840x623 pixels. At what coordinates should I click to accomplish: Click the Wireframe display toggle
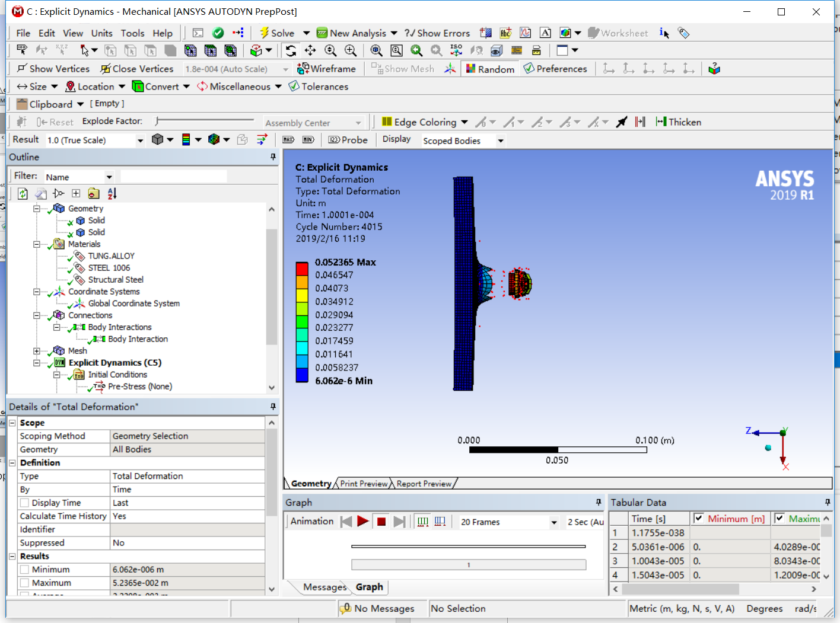[x=327, y=68]
